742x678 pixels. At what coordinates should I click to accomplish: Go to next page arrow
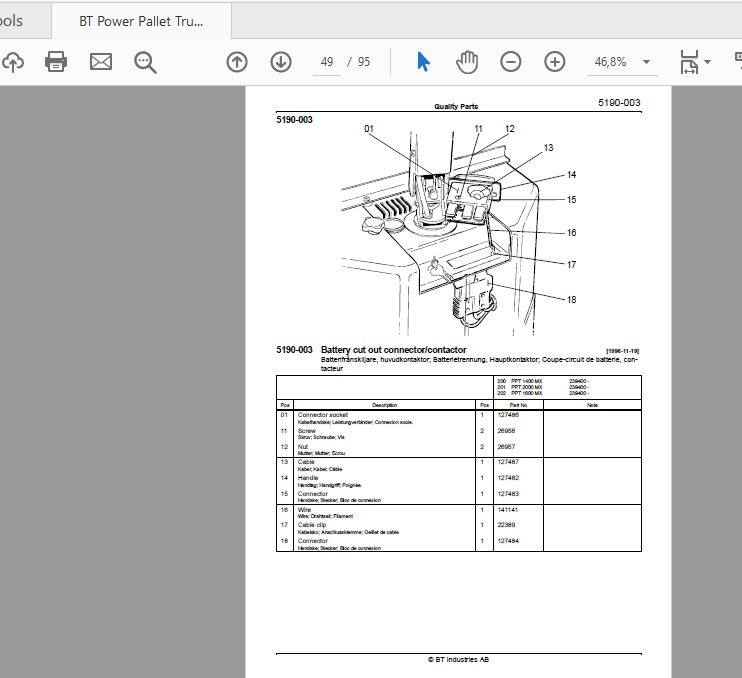click(281, 62)
